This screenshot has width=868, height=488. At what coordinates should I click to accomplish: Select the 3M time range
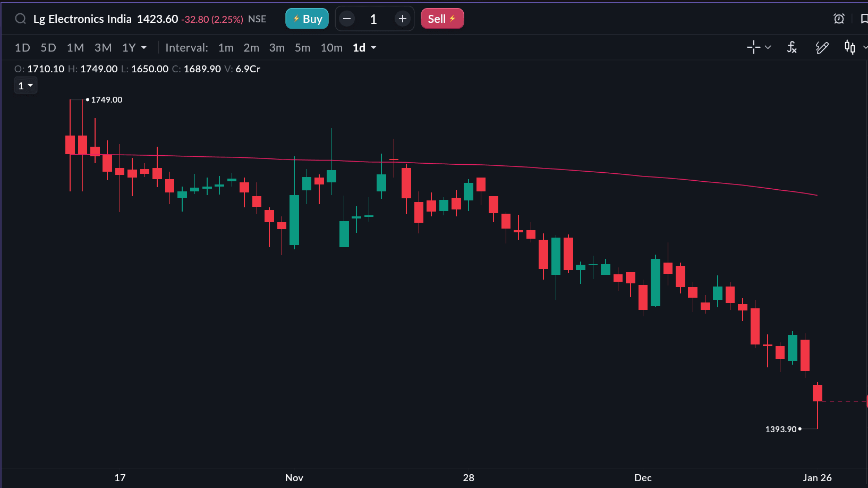click(x=103, y=48)
